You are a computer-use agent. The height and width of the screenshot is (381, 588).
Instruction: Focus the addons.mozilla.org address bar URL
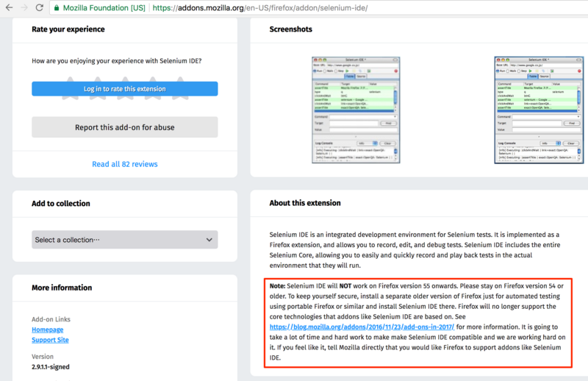pos(260,8)
